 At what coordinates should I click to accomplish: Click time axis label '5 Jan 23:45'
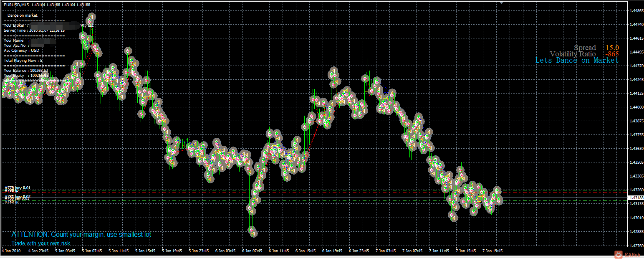199,251
